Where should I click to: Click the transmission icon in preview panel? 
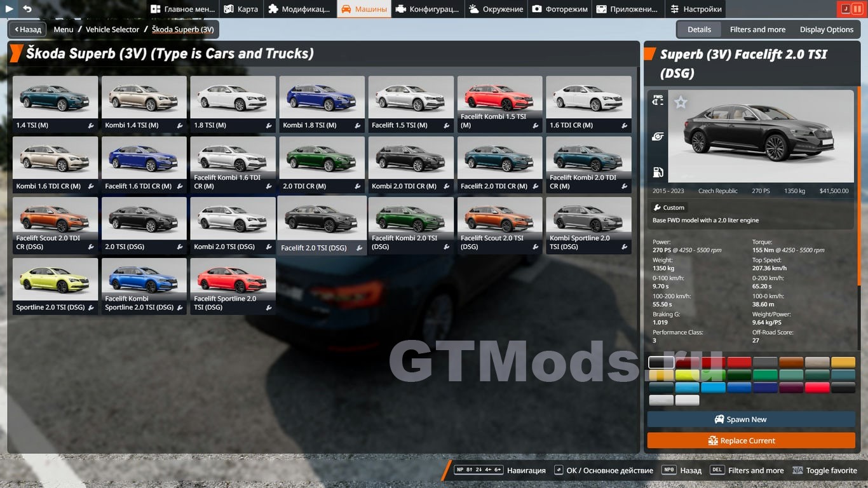point(658,137)
